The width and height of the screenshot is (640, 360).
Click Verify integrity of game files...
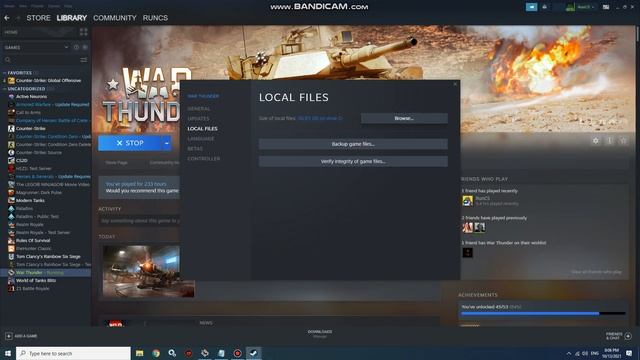[353, 161]
